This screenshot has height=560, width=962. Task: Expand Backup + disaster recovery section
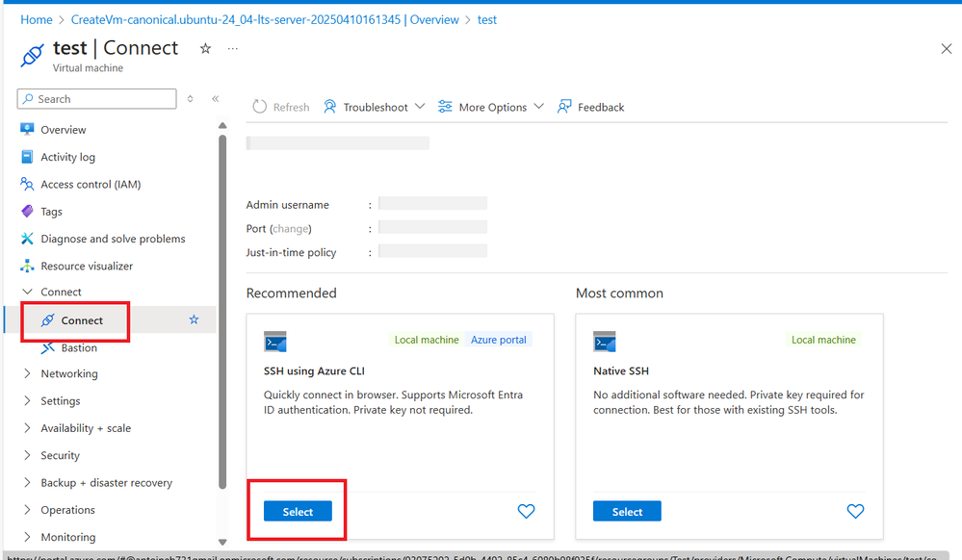[27, 483]
